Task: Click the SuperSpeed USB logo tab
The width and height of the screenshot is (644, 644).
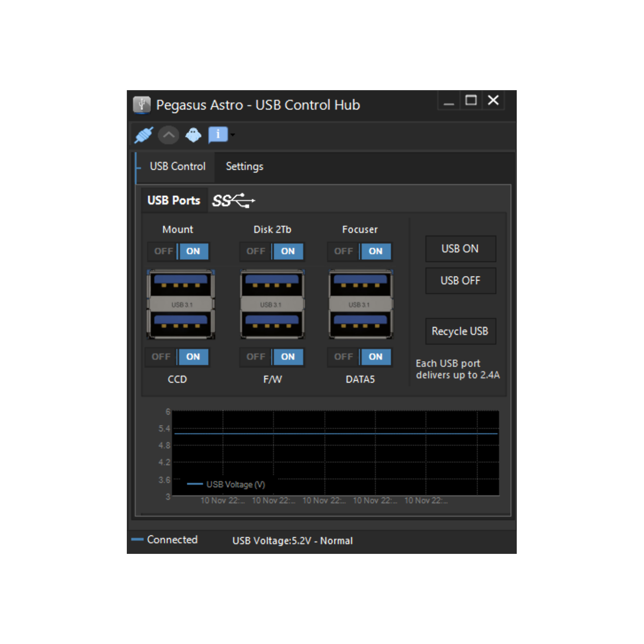Action: point(234,200)
